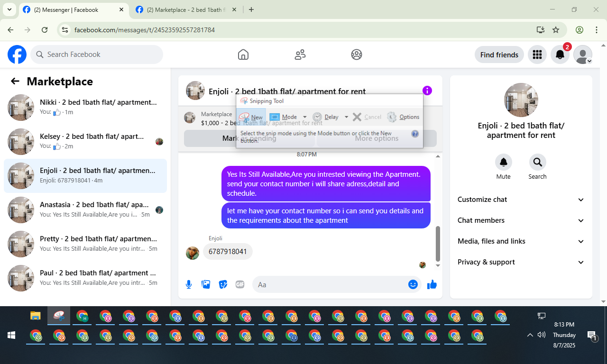Open Pretty's marketplace conversation

[85, 244]
